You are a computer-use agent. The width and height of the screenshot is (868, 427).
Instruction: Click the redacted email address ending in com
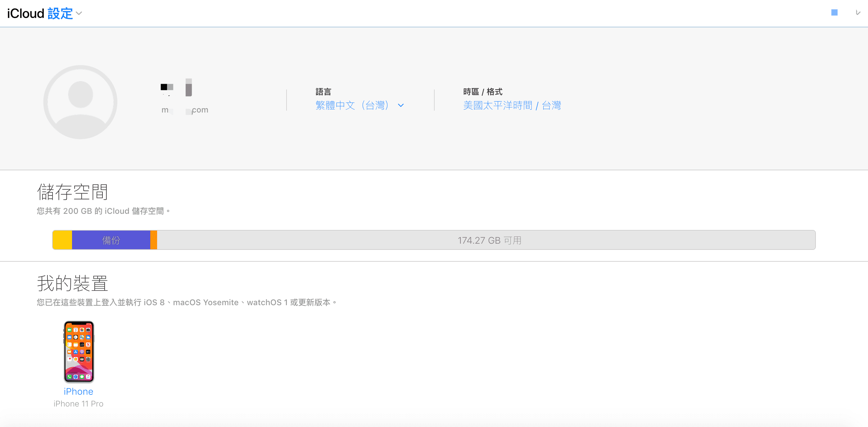(185, 110)
